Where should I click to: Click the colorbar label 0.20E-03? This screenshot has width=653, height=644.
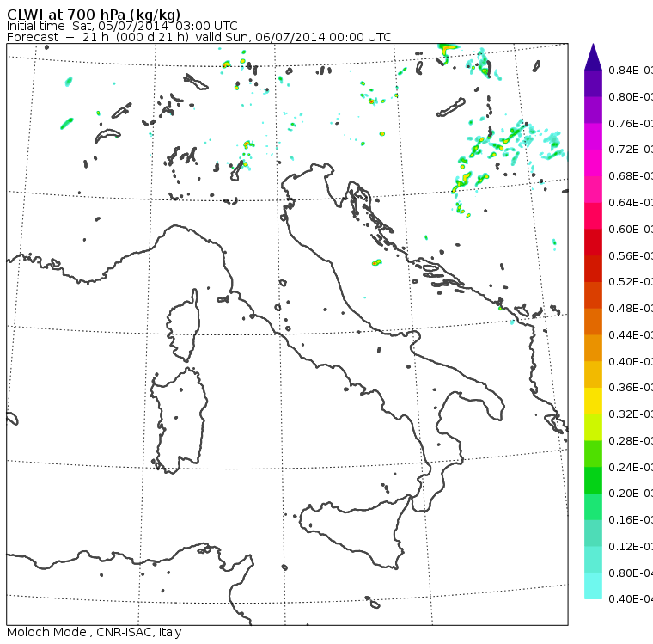pos(631,494)
